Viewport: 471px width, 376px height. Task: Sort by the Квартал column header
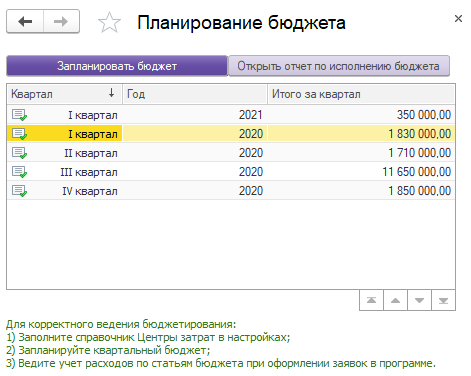click(65, 94)
